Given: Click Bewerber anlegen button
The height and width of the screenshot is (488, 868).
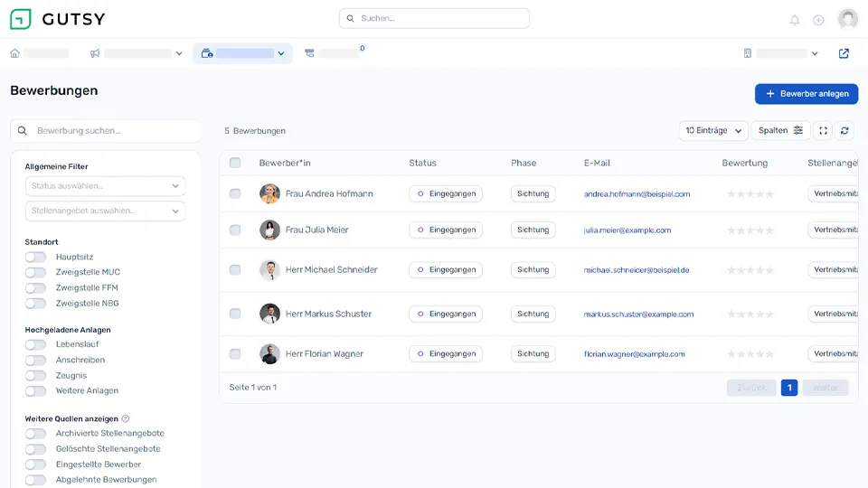Looking at the screenshot, I should pyautogui.click(x=807, y=93).
